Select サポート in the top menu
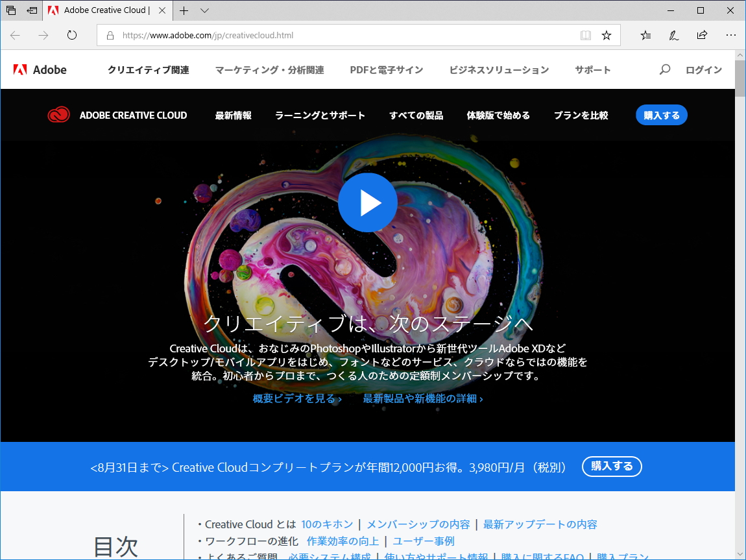 click(592, 69)
